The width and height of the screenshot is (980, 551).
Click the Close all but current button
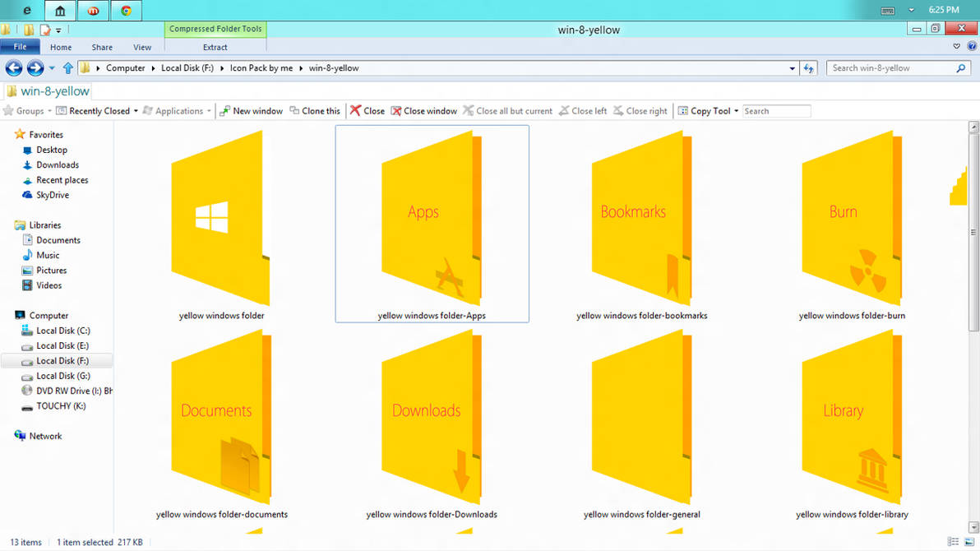(507, 110)
